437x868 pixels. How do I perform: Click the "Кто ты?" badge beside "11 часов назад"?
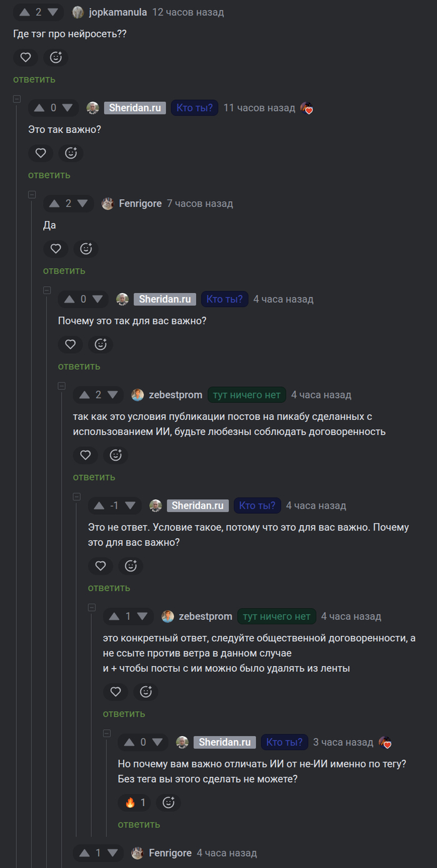pos(195,107)
